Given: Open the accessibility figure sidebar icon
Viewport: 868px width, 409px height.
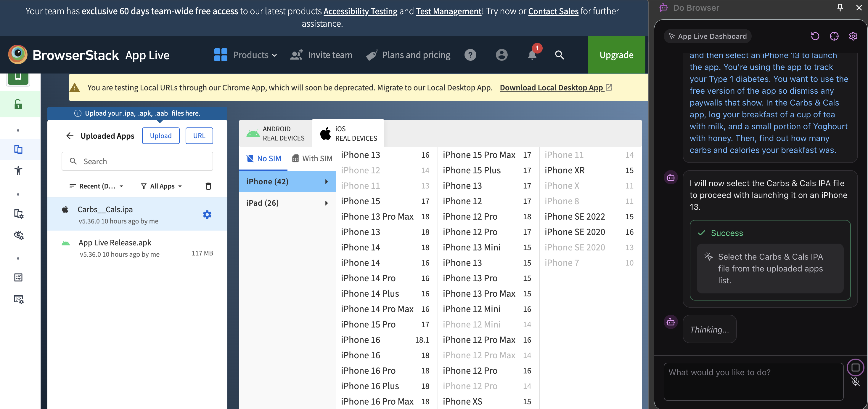Looking at the screenshot, I should (x=18, y=171).
